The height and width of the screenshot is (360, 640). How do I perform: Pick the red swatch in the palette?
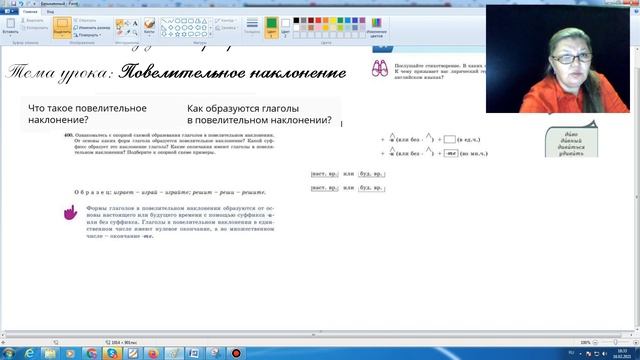[x=318, y=20]
